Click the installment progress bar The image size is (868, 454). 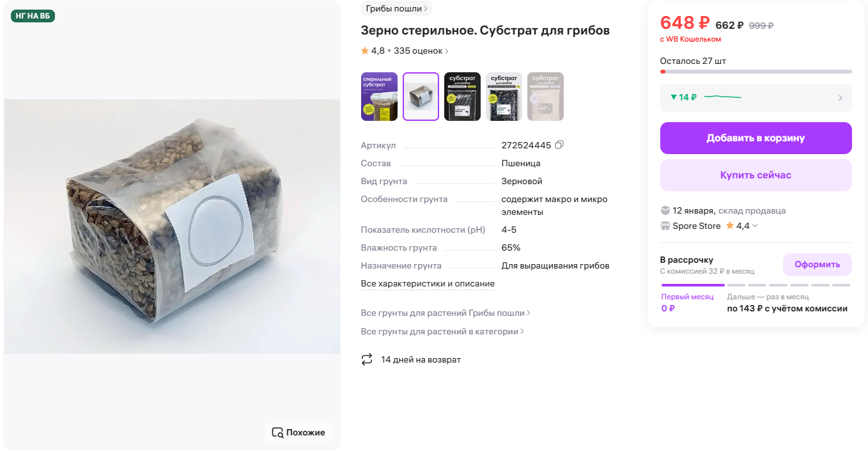756,285
